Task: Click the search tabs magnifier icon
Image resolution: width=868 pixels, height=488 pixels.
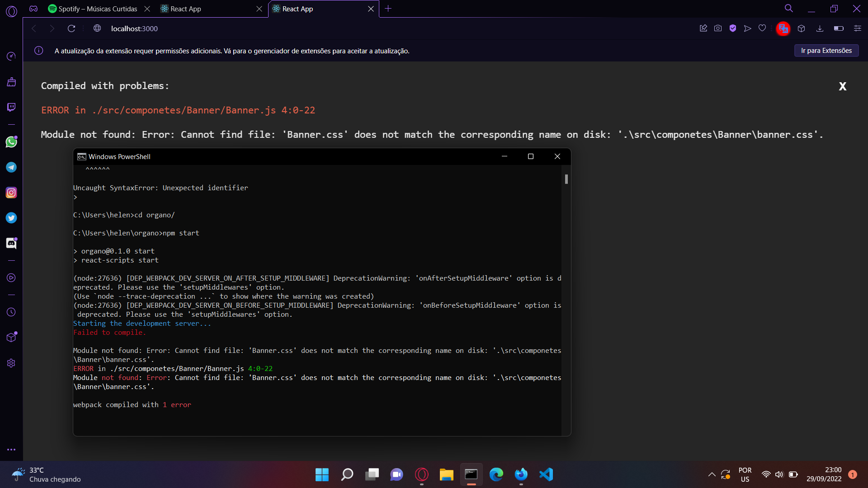Action: [x=789, y=9]
